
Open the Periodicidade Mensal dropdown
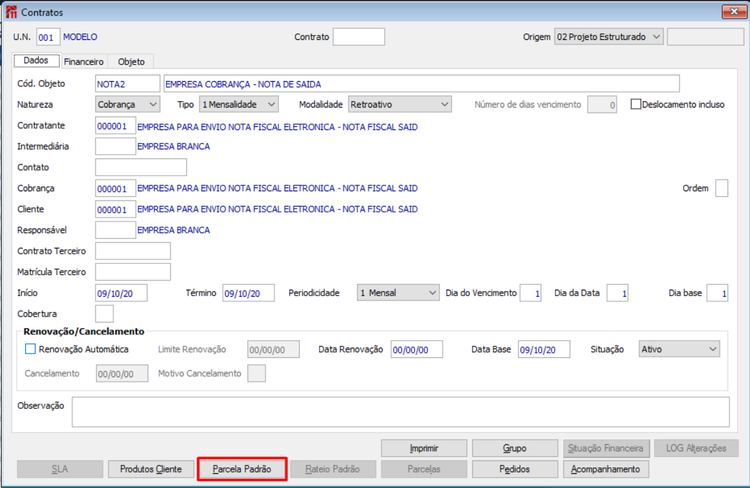pyautogui.click(x=398, y=293)
